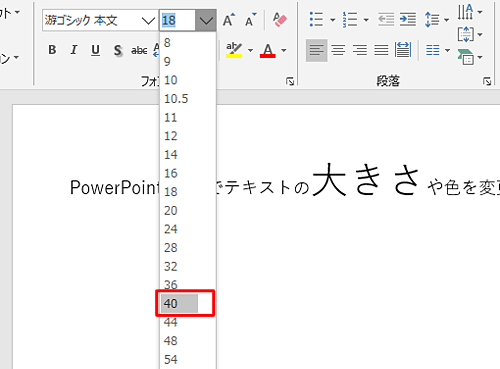The height and width of the screenshot is (369, 500).
Task: Center align text
Action: pos(338,50)
